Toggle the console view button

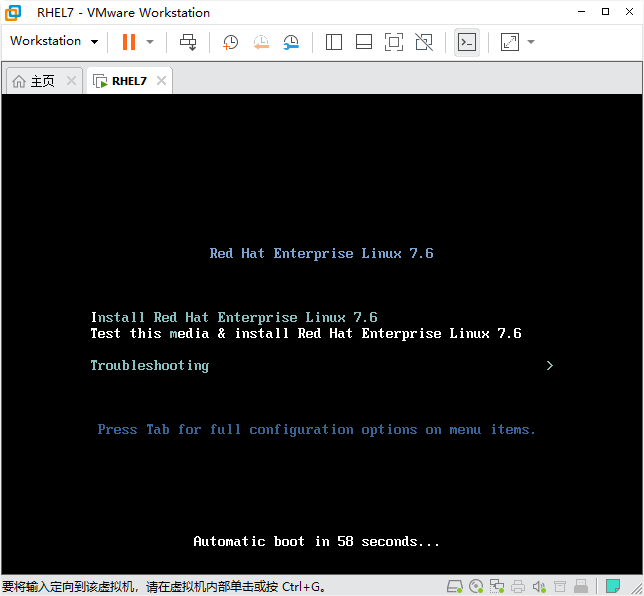[467, 42]
